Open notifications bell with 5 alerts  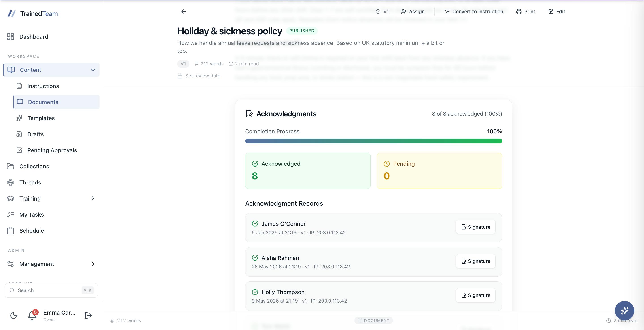[32, 315]
